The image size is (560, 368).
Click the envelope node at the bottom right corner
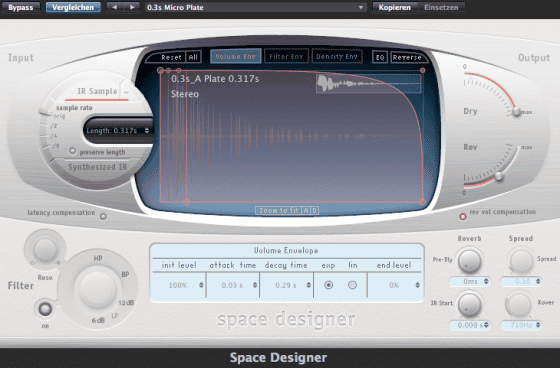click(423, 202)
